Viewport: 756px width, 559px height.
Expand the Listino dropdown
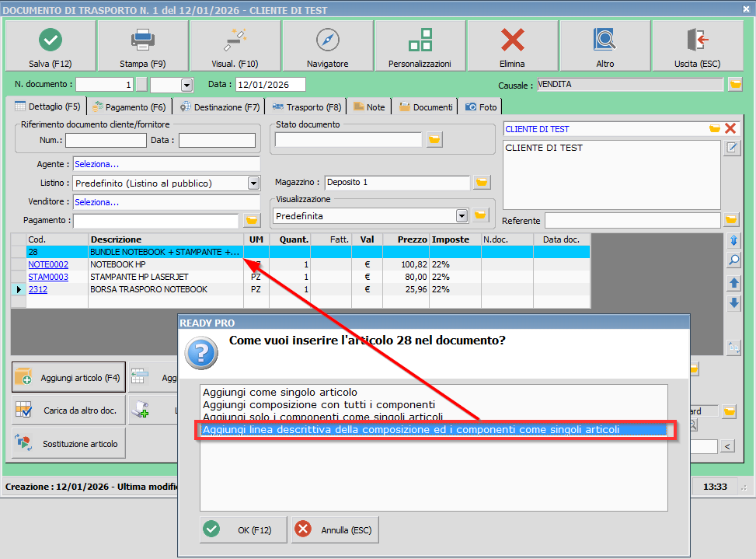253,183
